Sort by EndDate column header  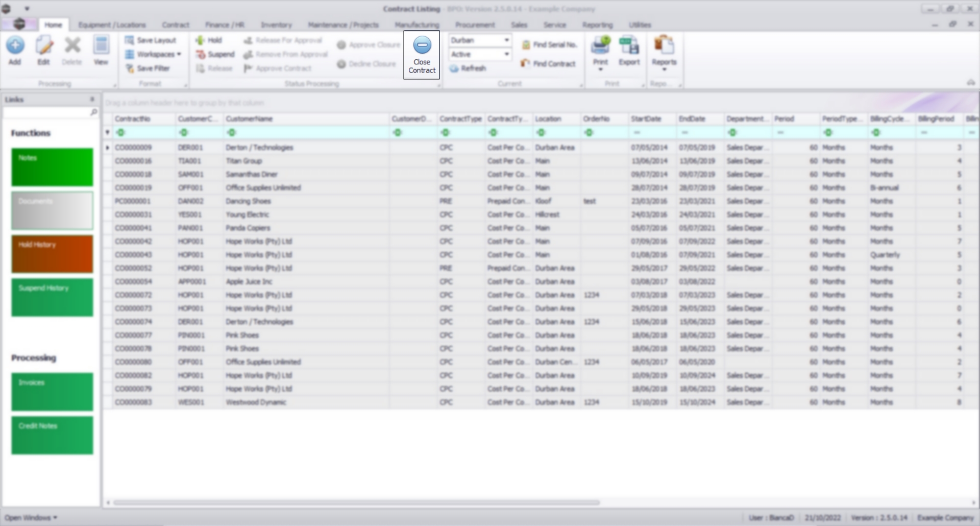[700, 118]
